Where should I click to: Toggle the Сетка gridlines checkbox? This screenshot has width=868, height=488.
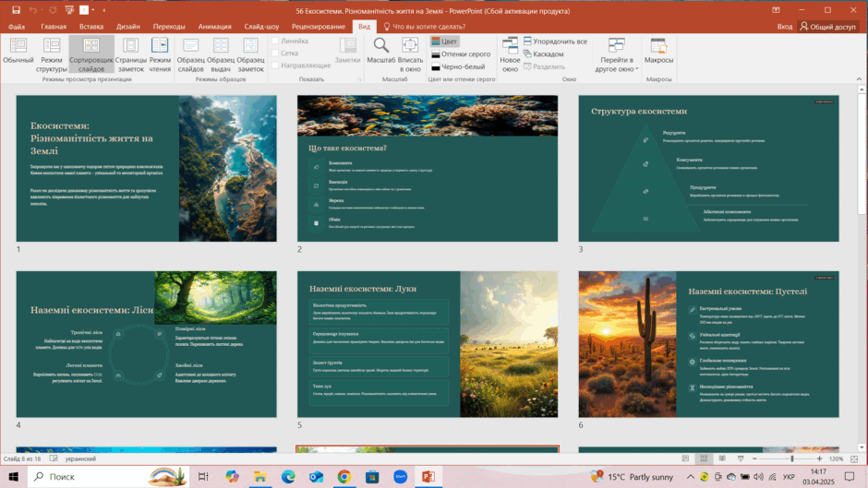click(x=275, y=54)
